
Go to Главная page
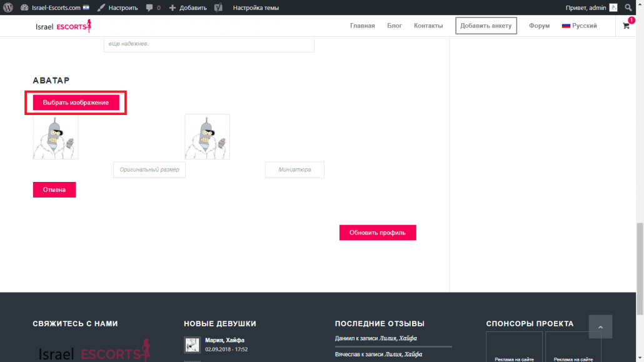tap(362, 26)
